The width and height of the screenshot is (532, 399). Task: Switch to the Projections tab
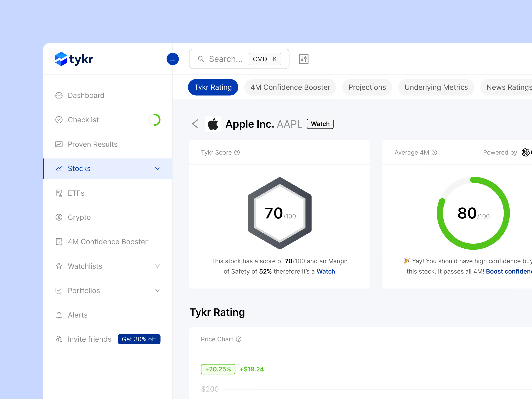(367, 87)
